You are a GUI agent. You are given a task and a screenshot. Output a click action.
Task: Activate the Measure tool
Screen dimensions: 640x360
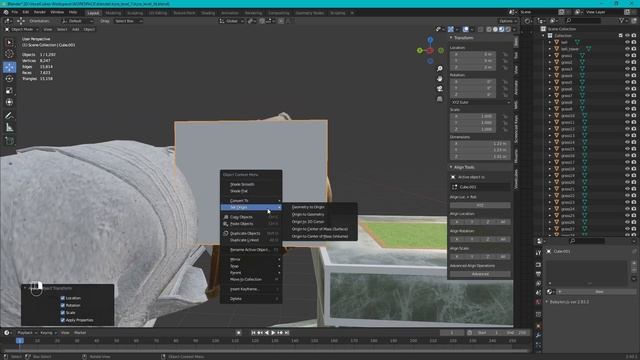coord(9,128)
